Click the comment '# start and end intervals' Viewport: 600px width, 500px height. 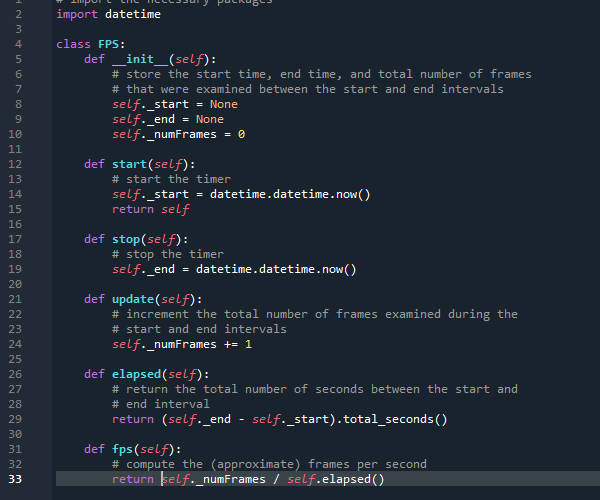click(199, 329)
